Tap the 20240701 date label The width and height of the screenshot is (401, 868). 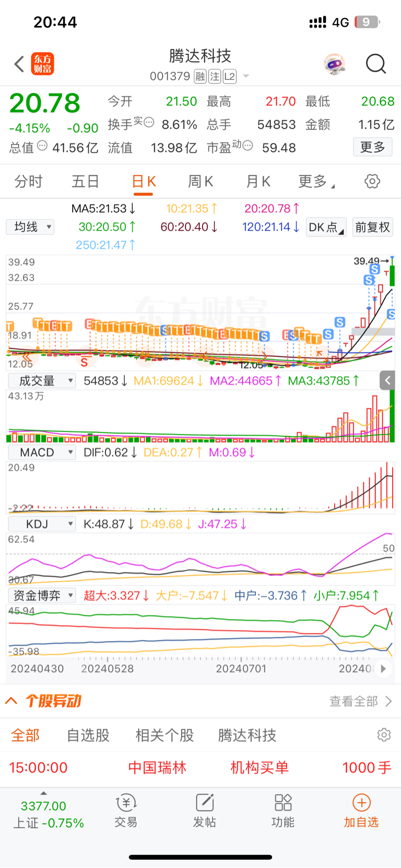pyautogui.click(x=241, y=669)
